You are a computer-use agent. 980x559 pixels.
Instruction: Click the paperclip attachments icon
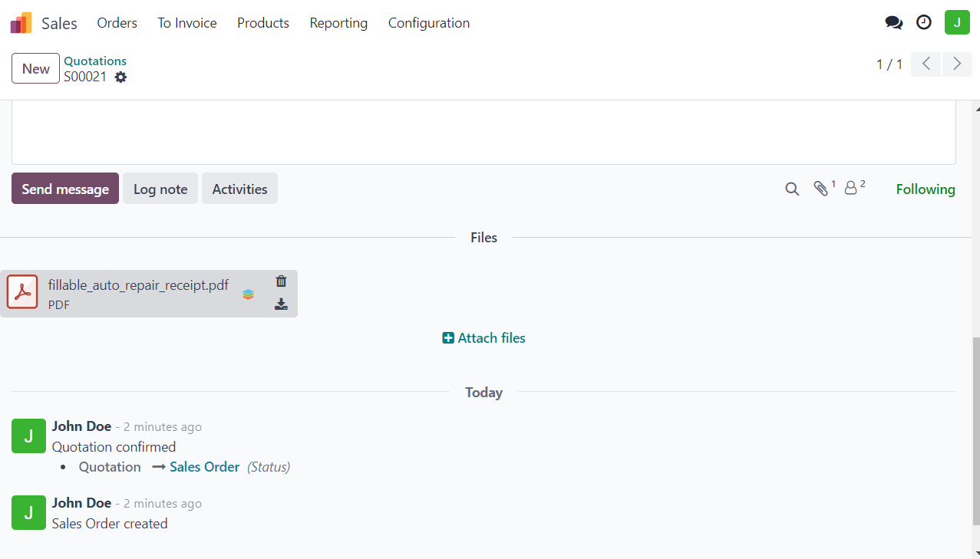click(821, 189)
